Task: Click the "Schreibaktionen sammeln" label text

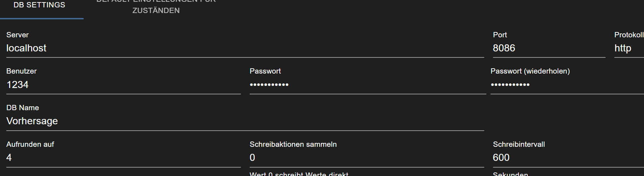Action: (293, 144)
